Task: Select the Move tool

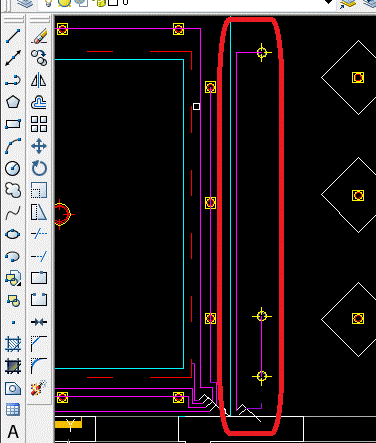Action: (x=39, y=146)
